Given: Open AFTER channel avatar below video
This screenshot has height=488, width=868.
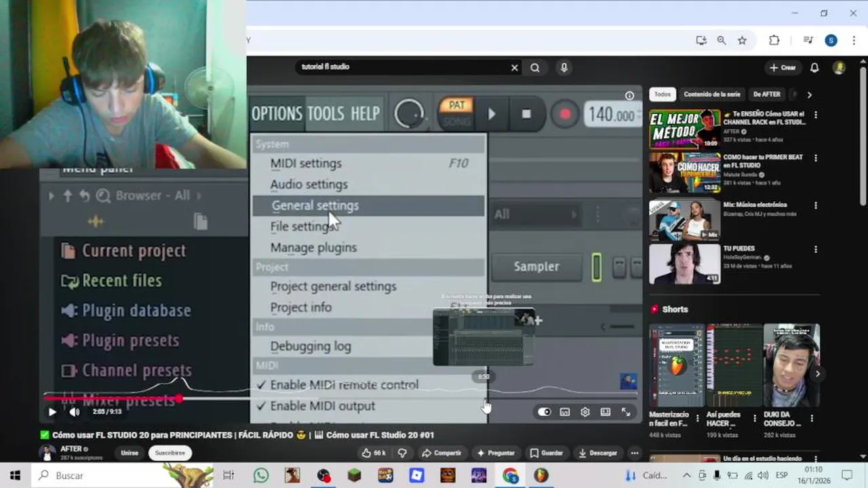Looking at the screenshot, I should click(47, 453).
